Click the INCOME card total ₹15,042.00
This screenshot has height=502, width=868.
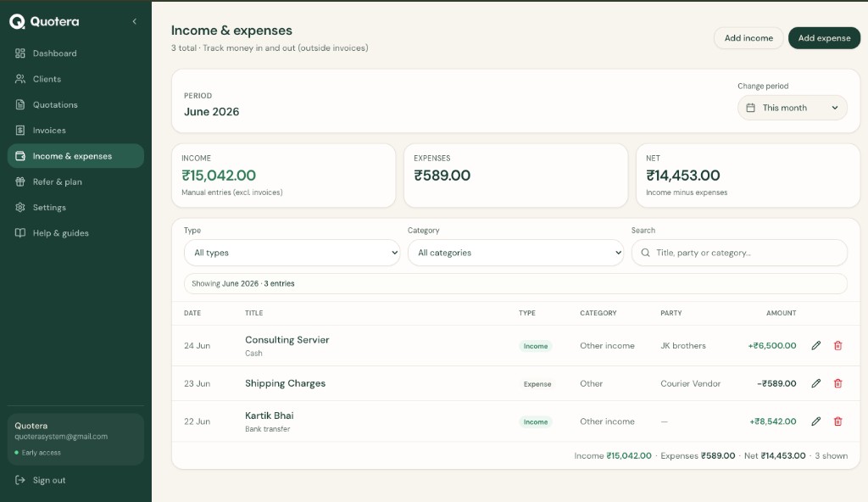tap(219, 176)
